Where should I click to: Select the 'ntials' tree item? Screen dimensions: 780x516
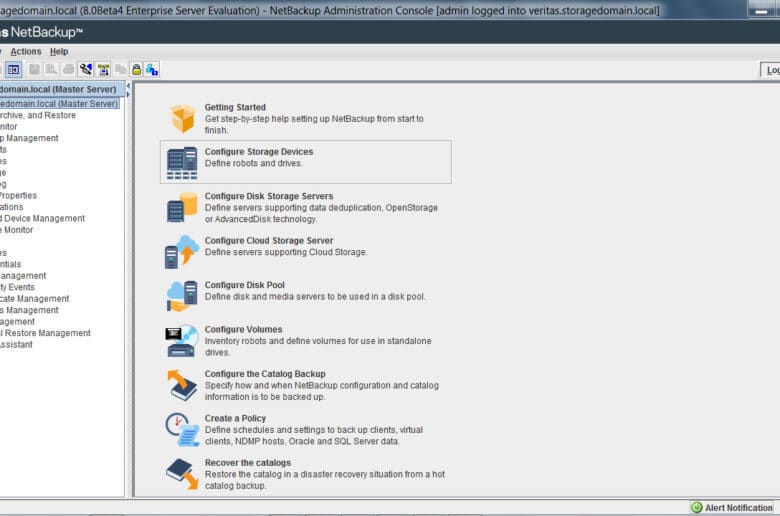(x=10, y=264)
